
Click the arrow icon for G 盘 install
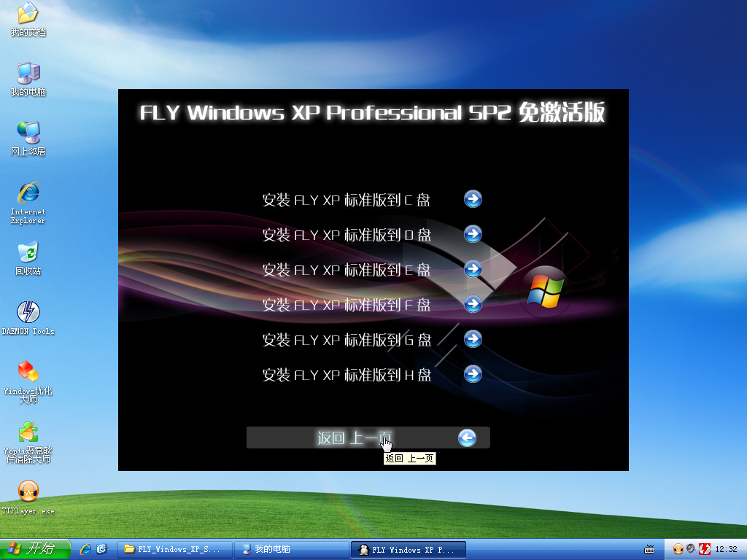click(x=473, y=339)
